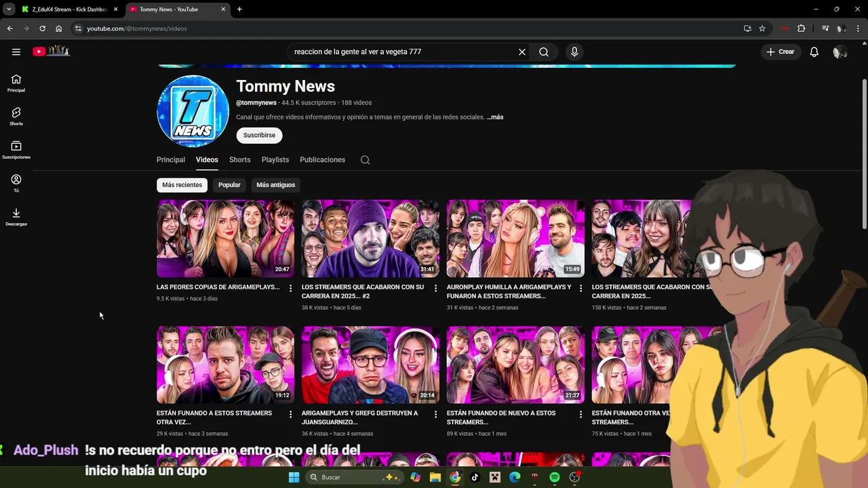The image size is (868, 488).
Task: Open the Chrome three-dot menu
Action: point(859,28)
